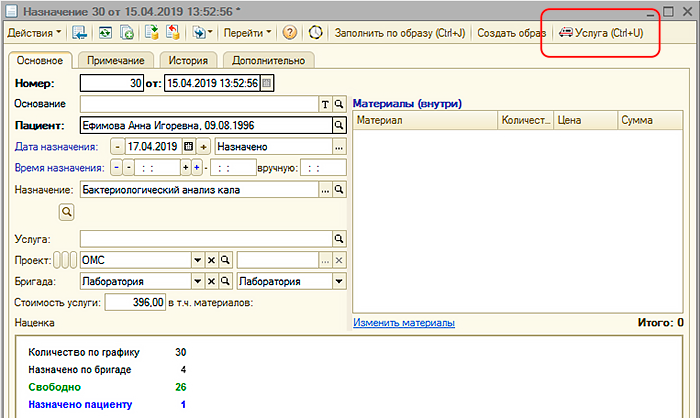Open the Действия dropdown menu
This screenshot has height=418, width=700.
pyautogui.click(x=34, y=33)
